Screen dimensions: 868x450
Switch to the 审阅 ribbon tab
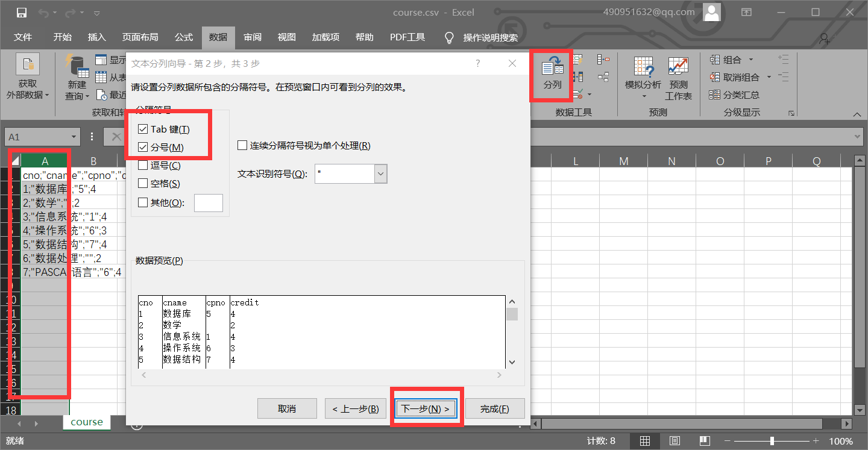253,37
